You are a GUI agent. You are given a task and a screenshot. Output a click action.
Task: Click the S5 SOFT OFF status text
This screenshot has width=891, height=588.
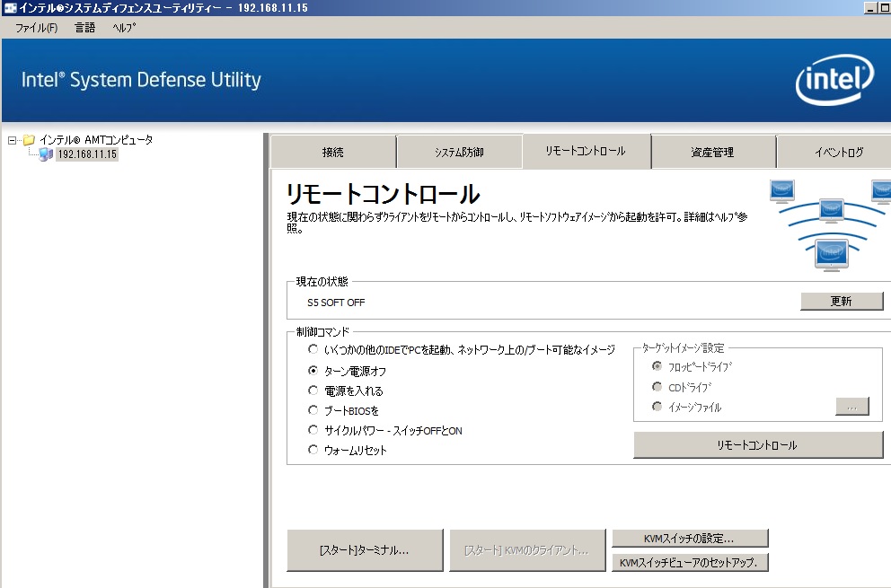coord(336,303)
